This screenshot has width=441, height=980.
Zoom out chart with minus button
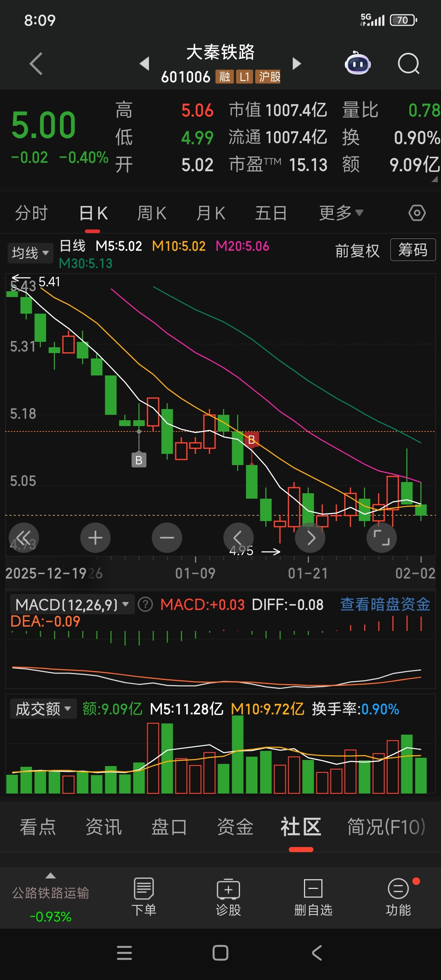pos(167,538)
